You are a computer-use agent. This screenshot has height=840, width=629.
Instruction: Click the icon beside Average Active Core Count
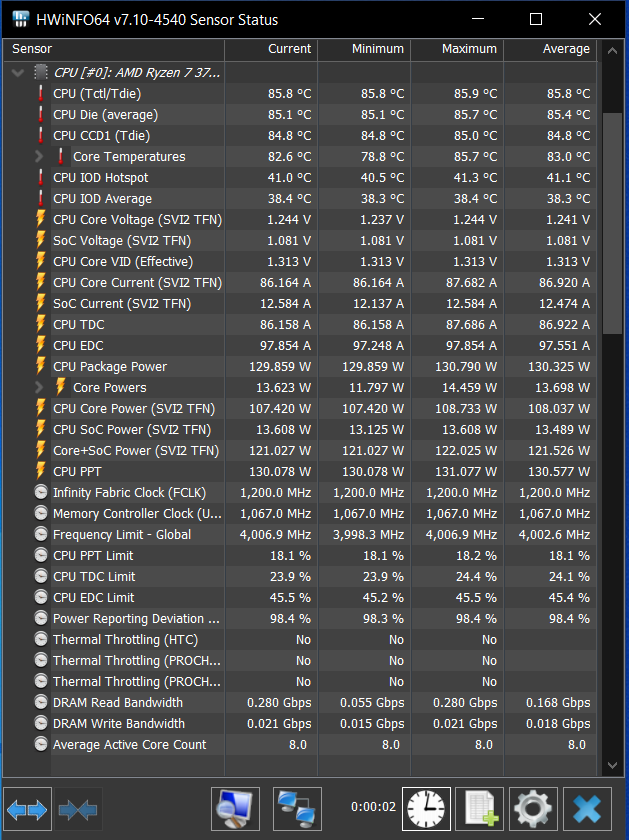click(x=41, y=744)
